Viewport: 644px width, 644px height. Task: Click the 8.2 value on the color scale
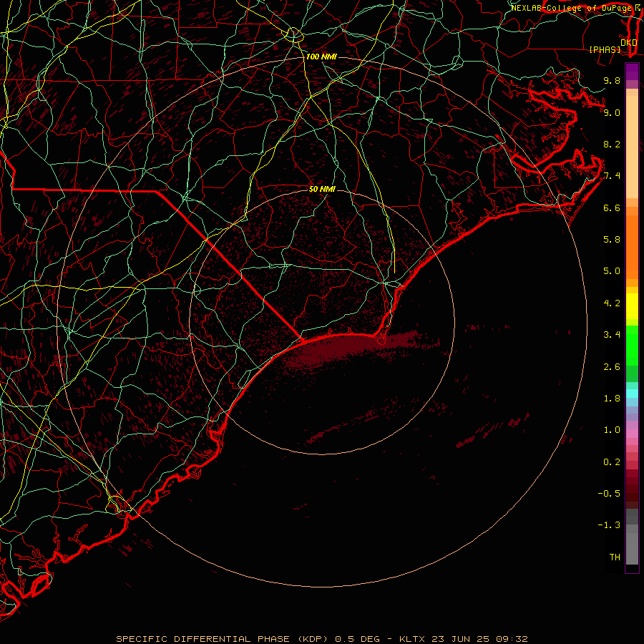[x=612, y=144]
